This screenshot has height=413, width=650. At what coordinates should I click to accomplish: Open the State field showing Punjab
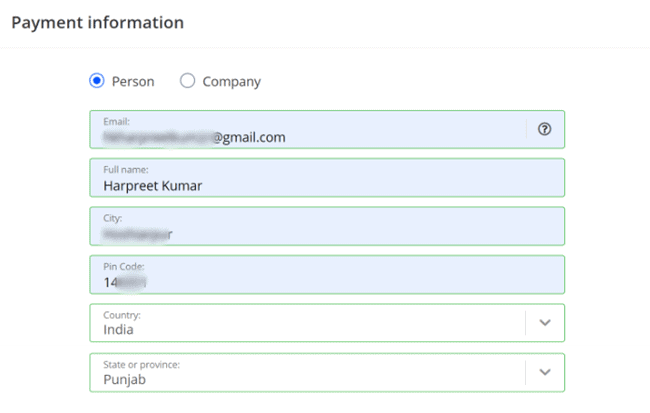(x=327, y=372)
